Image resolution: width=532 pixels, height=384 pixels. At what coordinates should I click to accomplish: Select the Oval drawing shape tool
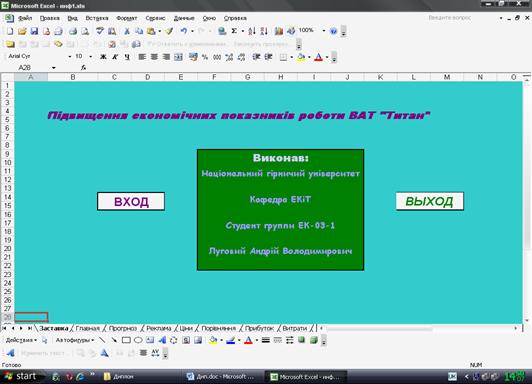click(138, 340)
